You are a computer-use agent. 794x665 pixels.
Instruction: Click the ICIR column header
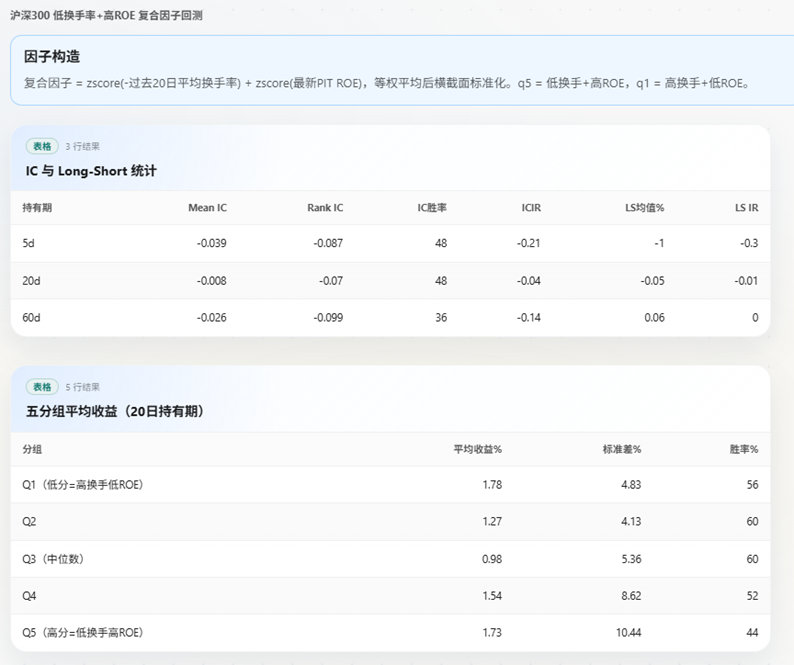tap(531, 208)
